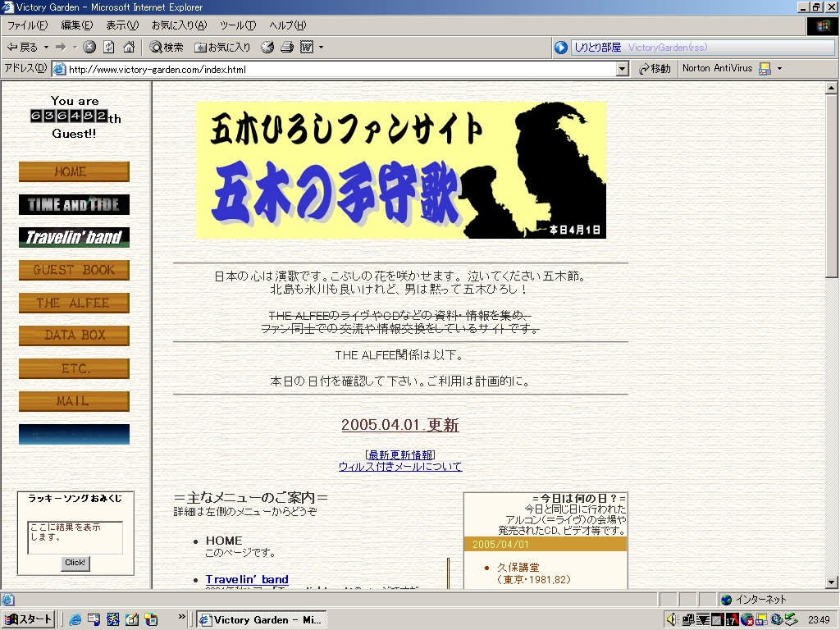840x630 pixels.
Task: Click the tray icon showing number 17
Action: click(x=732, y=620)
